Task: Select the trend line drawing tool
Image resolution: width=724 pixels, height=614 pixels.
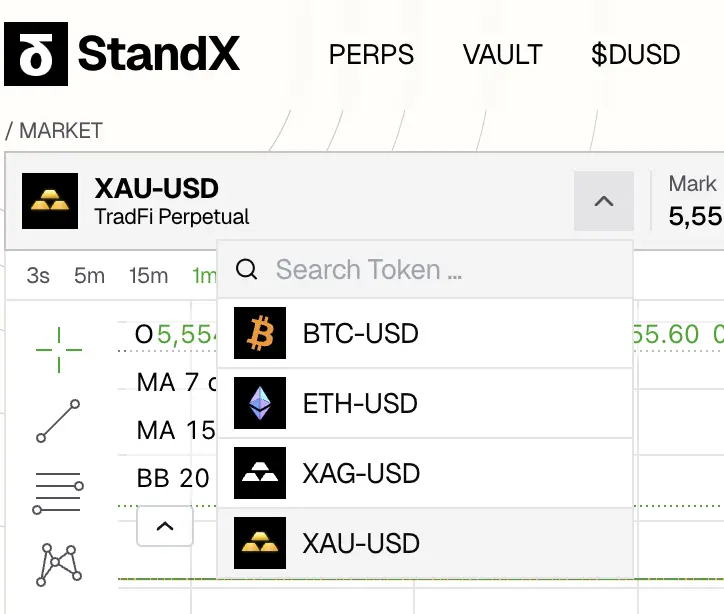Action: click(58, 421)
